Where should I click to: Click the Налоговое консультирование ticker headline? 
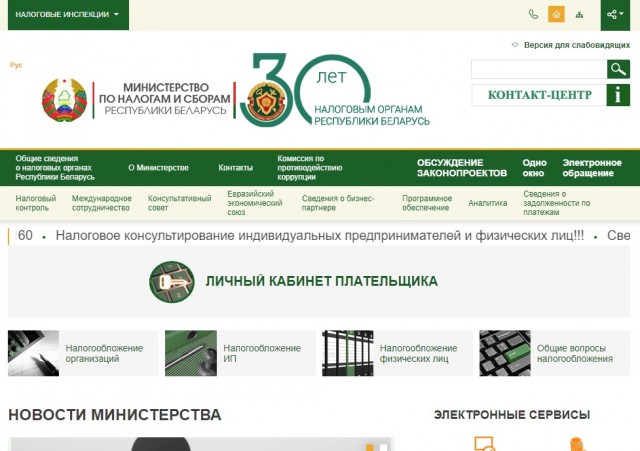320,235
